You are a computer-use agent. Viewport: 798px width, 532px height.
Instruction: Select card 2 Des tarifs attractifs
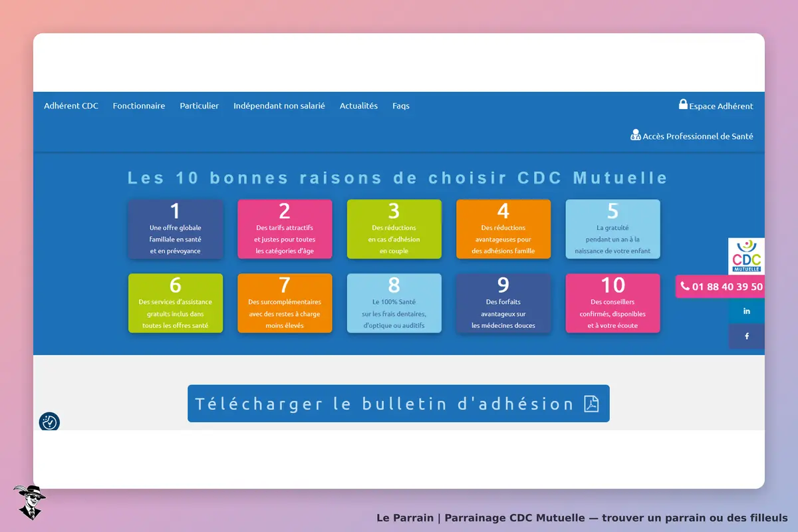285,229
